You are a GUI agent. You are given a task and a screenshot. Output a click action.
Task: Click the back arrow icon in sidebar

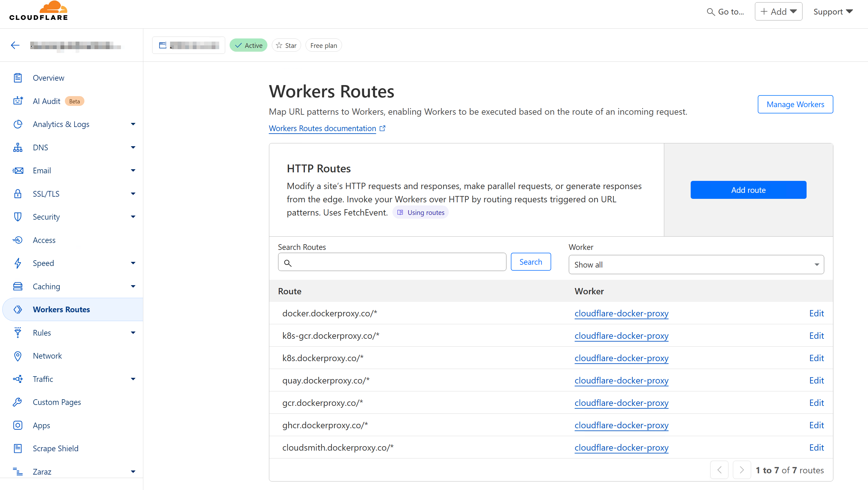click(x=15, y=45)
